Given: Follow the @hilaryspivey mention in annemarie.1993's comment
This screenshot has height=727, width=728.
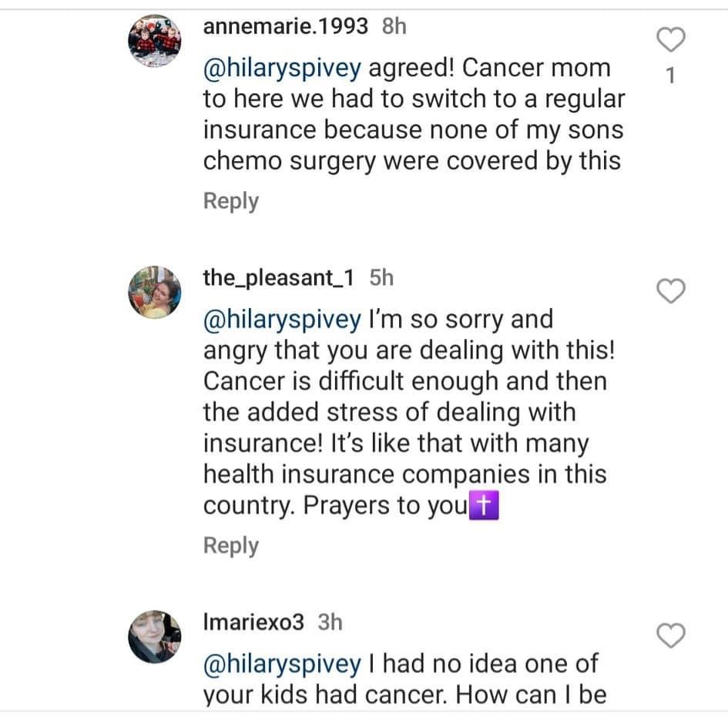Looking at the screenshot, I should click(x=282, y=69).
